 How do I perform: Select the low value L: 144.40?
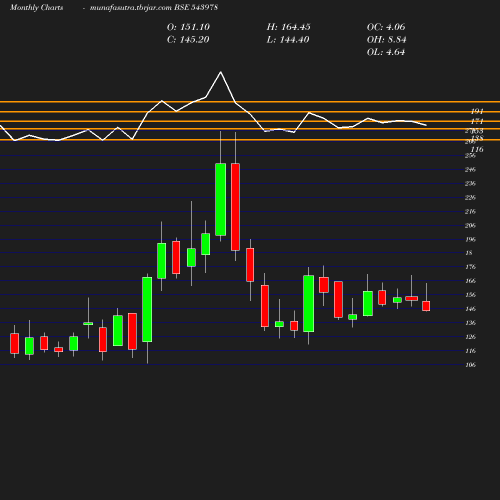(x=288, y=40)
